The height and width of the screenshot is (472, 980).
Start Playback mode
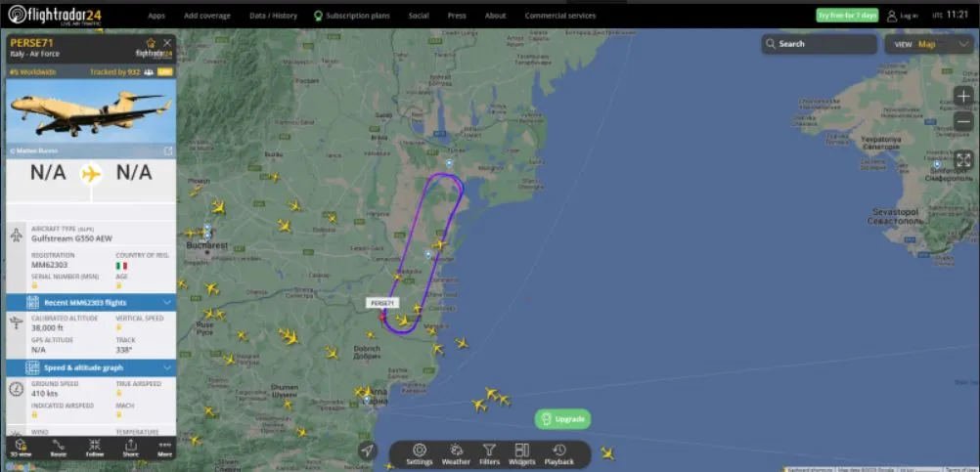(x=558, y=453)
